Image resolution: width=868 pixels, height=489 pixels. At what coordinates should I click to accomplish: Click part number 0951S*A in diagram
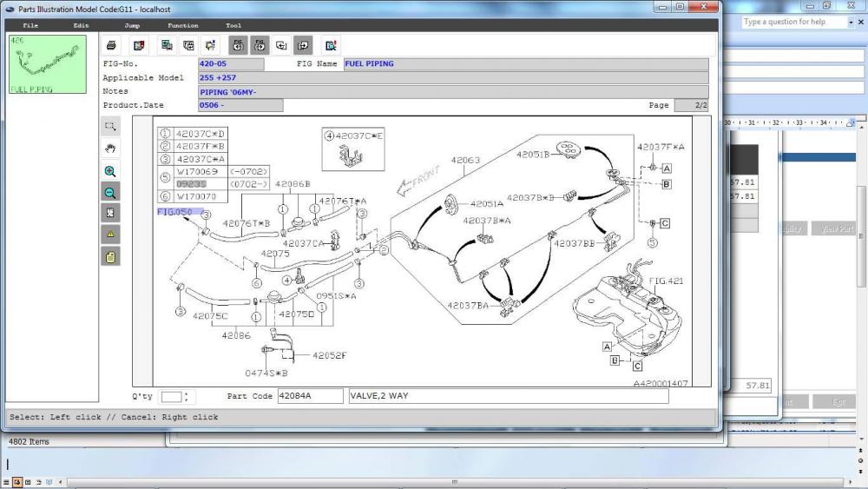coord(336,295)
